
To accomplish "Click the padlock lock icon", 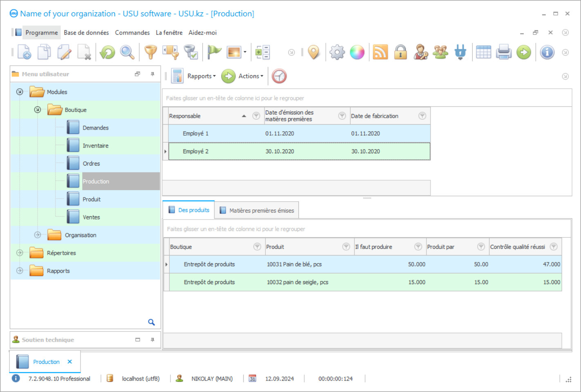I will tap(400, 52).
